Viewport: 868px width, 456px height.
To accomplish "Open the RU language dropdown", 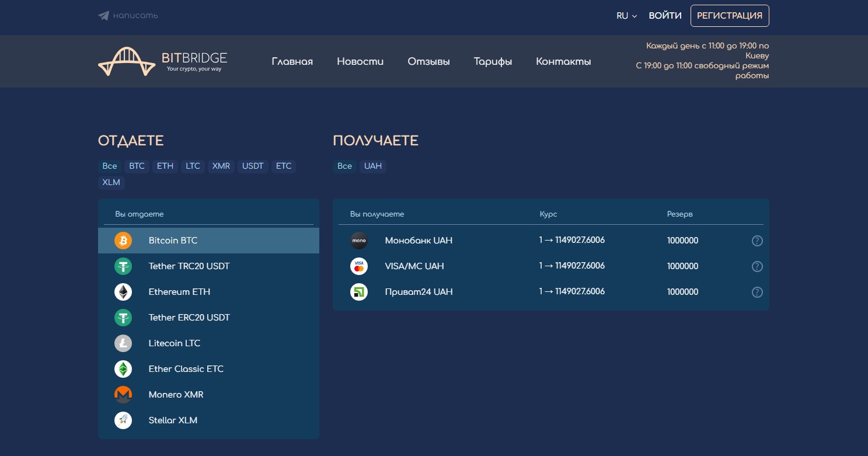I will click(626, 16).
